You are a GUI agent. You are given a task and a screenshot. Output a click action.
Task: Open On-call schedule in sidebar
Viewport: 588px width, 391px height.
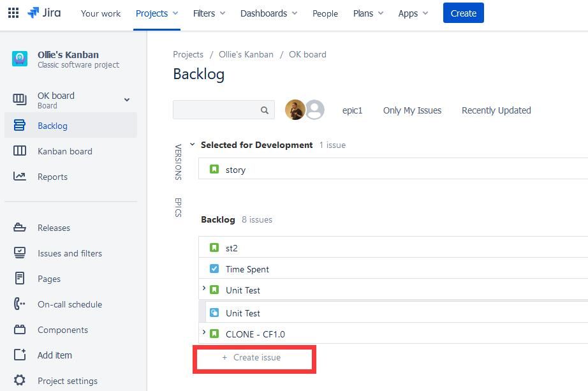coord(71,304)
